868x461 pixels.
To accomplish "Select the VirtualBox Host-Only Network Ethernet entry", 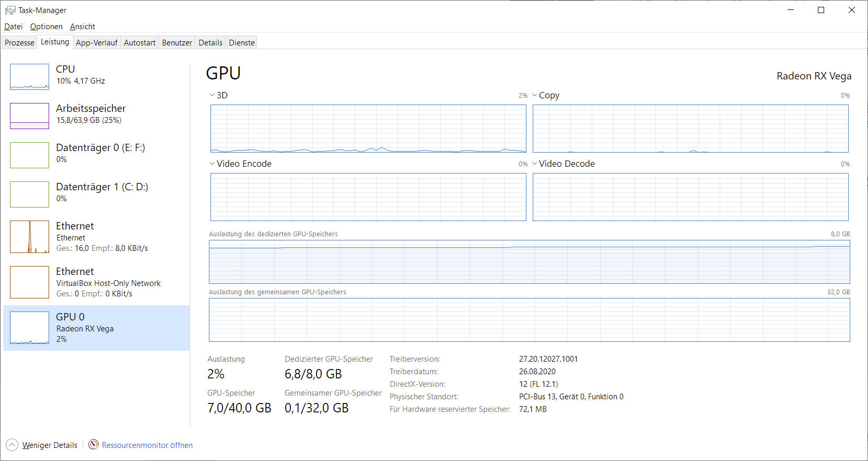I will point(97,282).
